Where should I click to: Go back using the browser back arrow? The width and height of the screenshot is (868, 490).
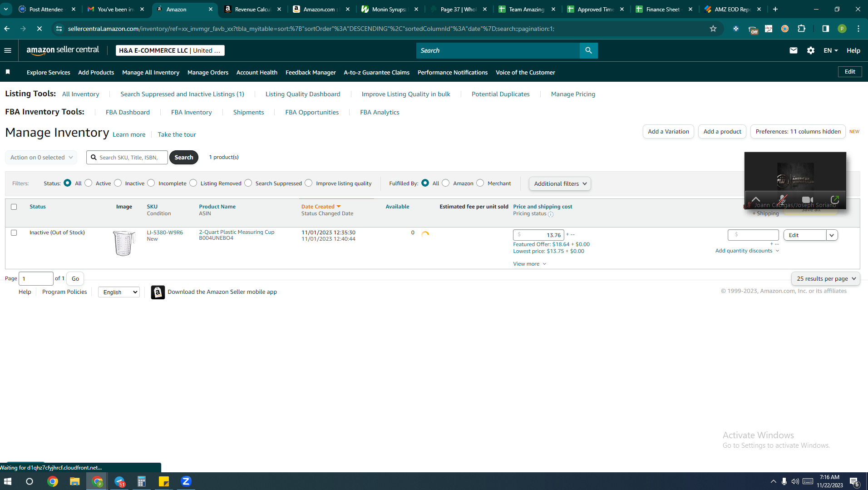coord(7,29)
